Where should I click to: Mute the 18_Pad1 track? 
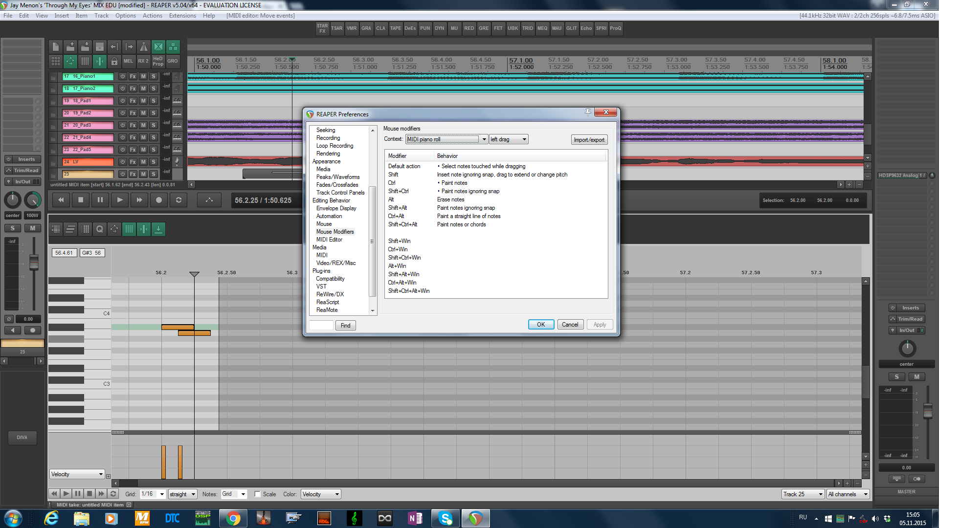tap(143, 101)
